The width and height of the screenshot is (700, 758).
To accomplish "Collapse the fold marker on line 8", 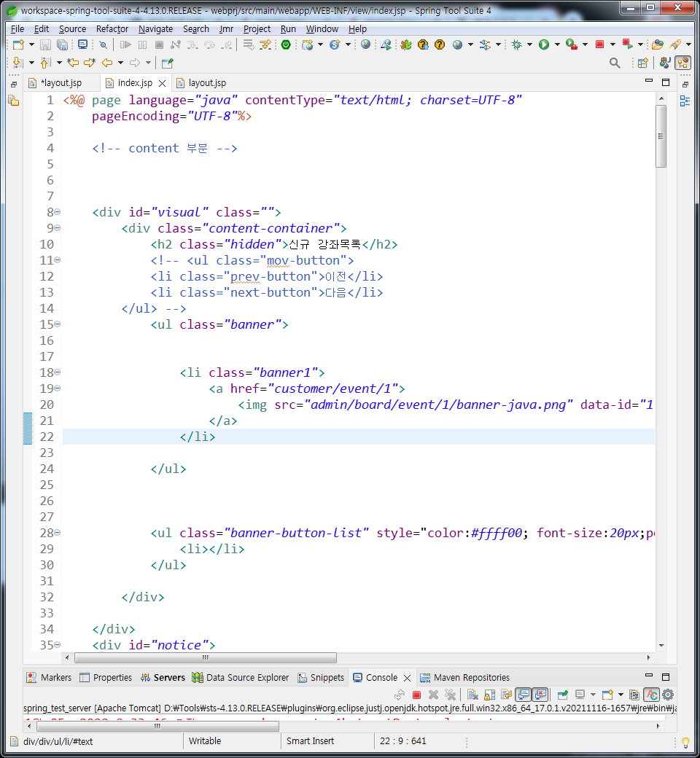I will pyautogui.click(x=58, y=212).
